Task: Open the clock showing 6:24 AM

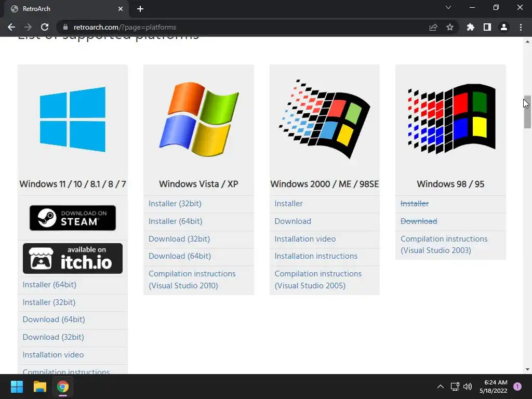Action: point(494,387)
